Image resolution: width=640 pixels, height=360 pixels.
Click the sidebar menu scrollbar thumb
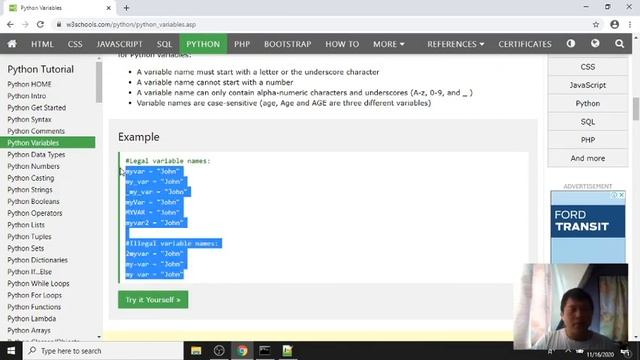click(x=99, y=82)
